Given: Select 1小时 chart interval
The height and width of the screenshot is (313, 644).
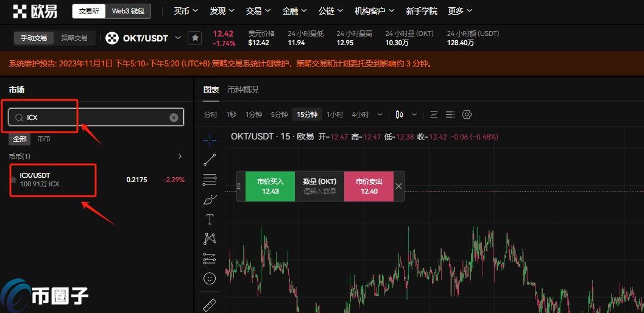Looking at the screenshot, I should pos(334,114).
